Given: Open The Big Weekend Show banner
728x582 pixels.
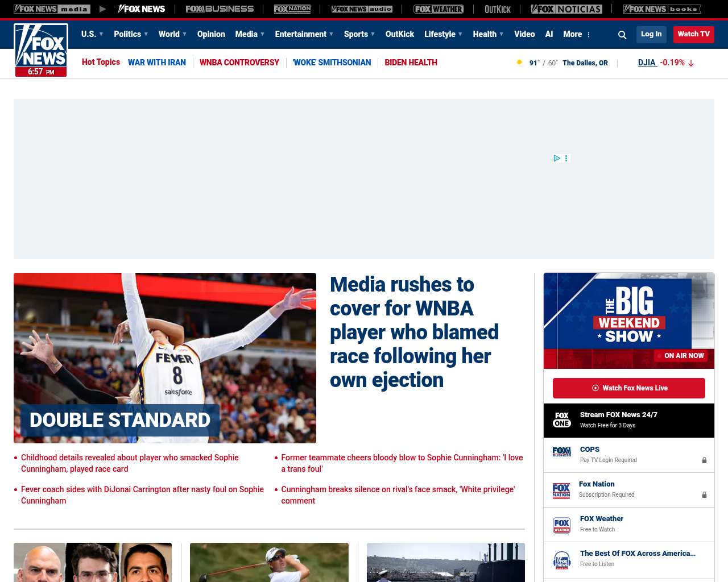Looking at the screenshot, I should 629,321.
